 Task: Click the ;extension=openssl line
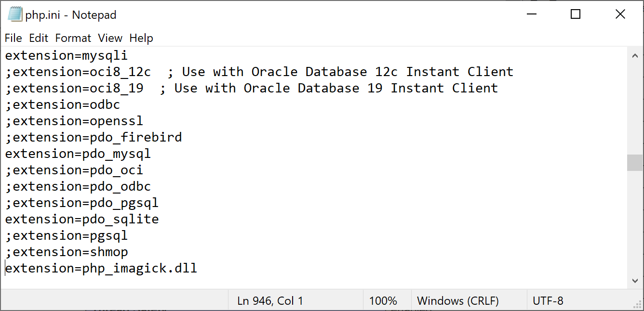pos(74,121)
